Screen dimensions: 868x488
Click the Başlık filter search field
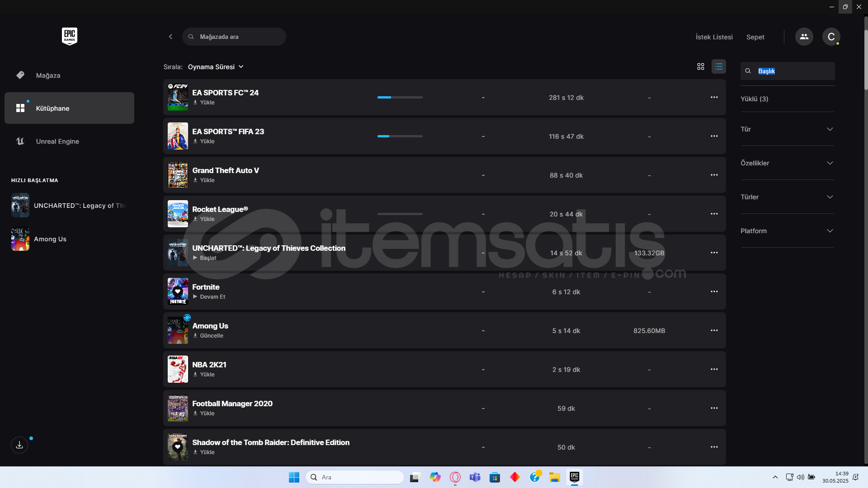(788, 71)
